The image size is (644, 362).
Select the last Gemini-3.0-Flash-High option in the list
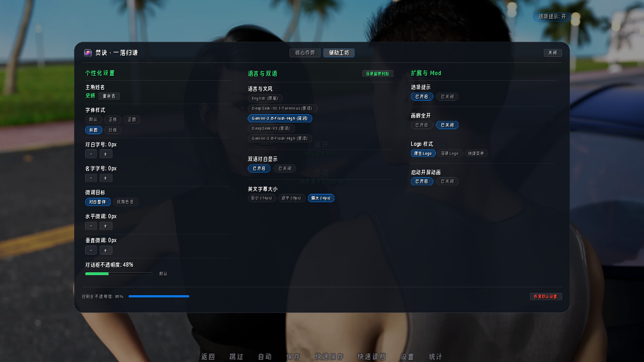pyautogui.click(x=279, y=139)
